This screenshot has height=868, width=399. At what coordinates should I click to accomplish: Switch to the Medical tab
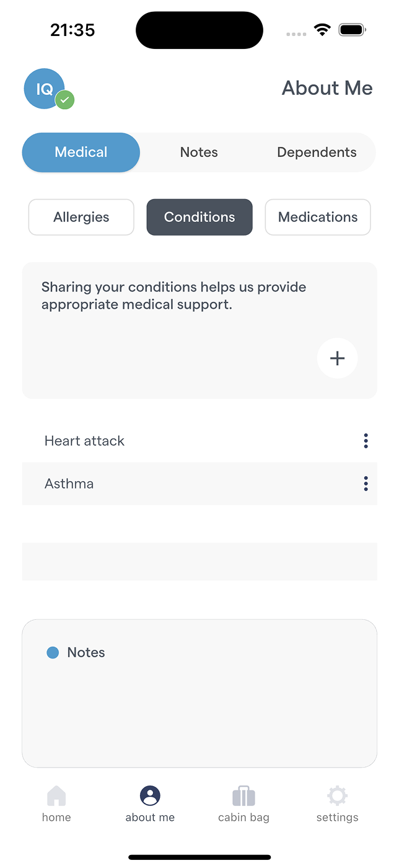click(81, 153)
